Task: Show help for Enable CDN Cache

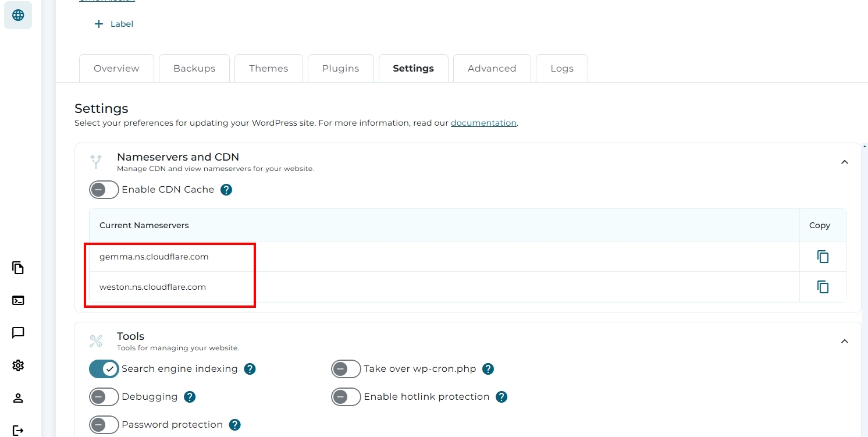Action: tap(226, 190)
